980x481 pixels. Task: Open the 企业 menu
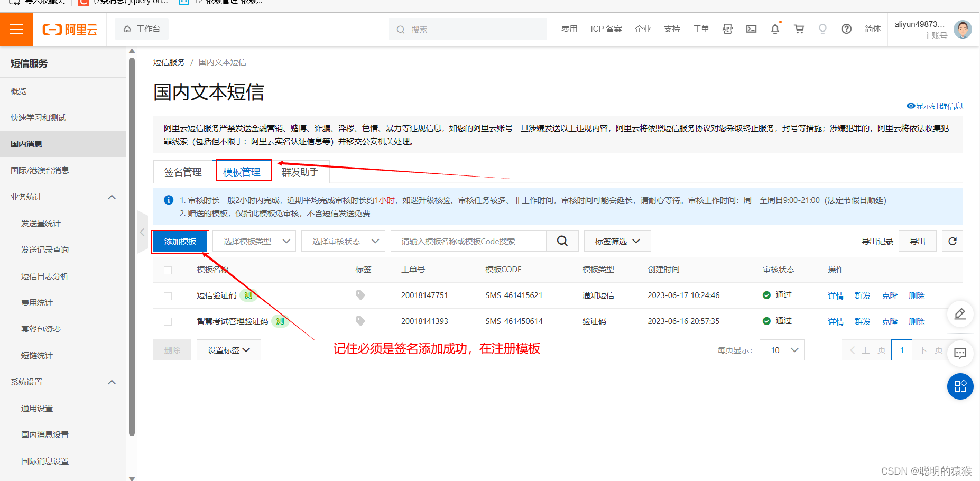coord(643,29)
